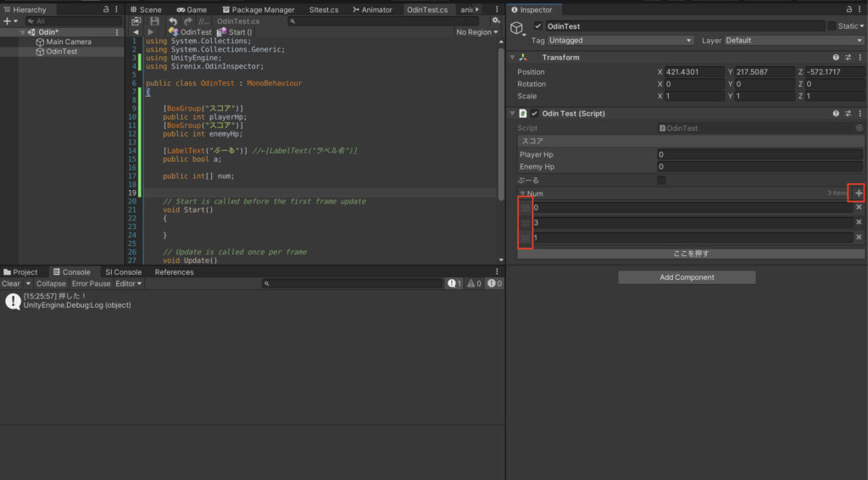Viewport: 868px width, 480px height.
Task: Select Main Camera in Hierarchy
Action: pyautogui.click(x=69, y=42)
